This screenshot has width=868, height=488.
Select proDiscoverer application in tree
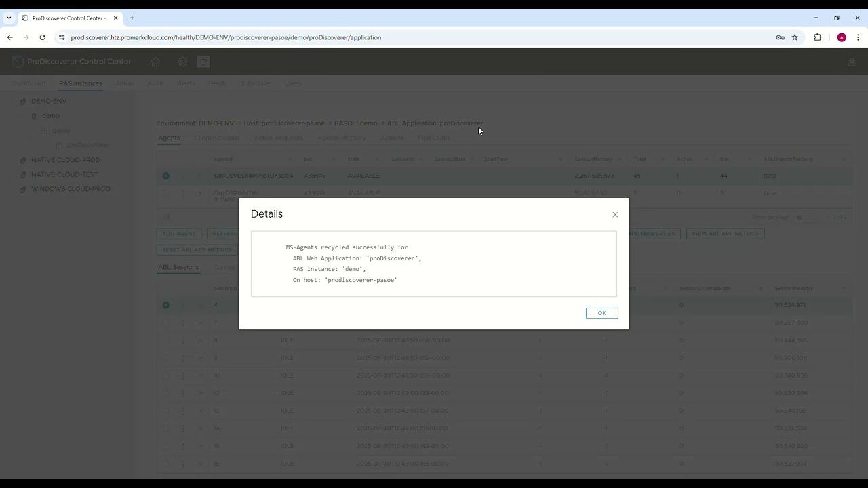(88, 145)
